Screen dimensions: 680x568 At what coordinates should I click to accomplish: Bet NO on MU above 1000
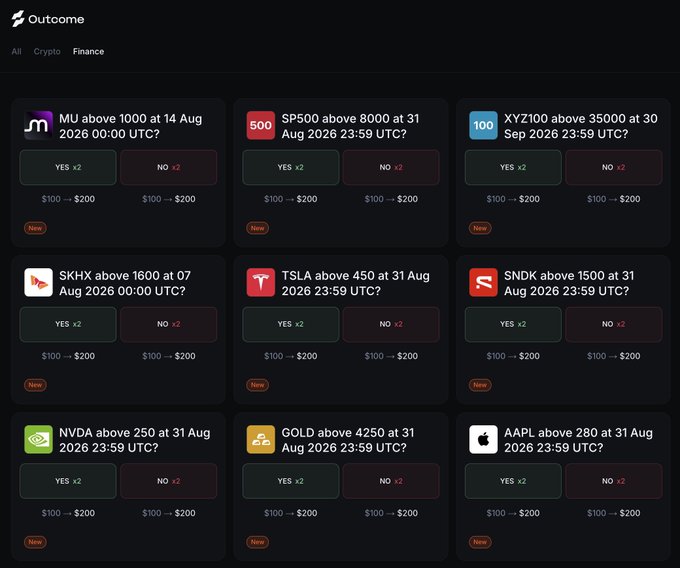(x=169, y=167)
